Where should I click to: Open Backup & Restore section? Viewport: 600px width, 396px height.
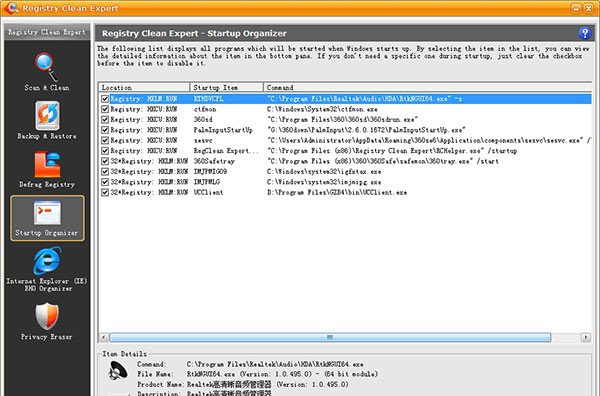47,121
